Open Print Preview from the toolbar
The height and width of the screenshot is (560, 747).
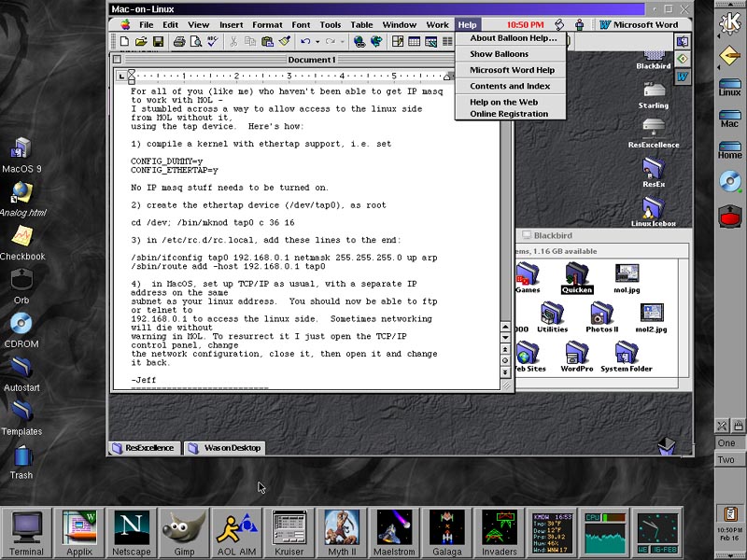[195, 41]
